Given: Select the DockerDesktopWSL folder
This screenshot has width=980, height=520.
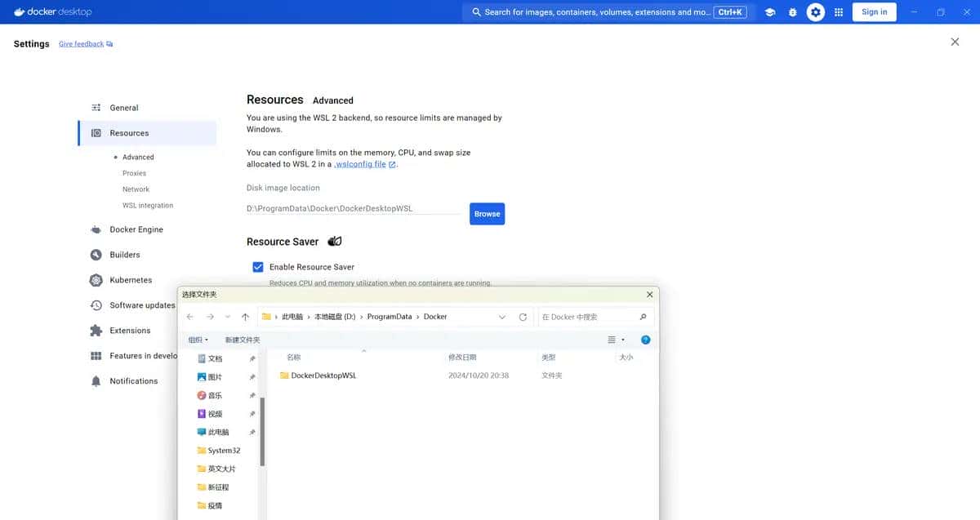Looking at the screenshot, I should (323, 376).
